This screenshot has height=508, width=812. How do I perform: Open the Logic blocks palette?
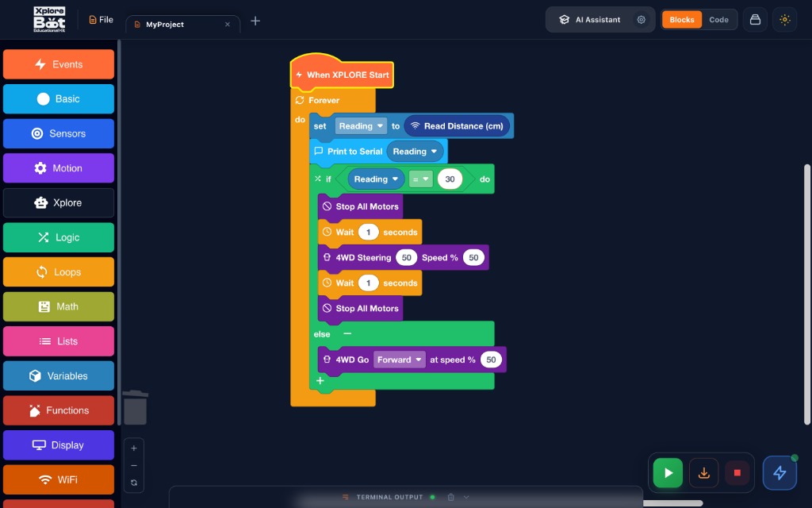pos(58,237)
